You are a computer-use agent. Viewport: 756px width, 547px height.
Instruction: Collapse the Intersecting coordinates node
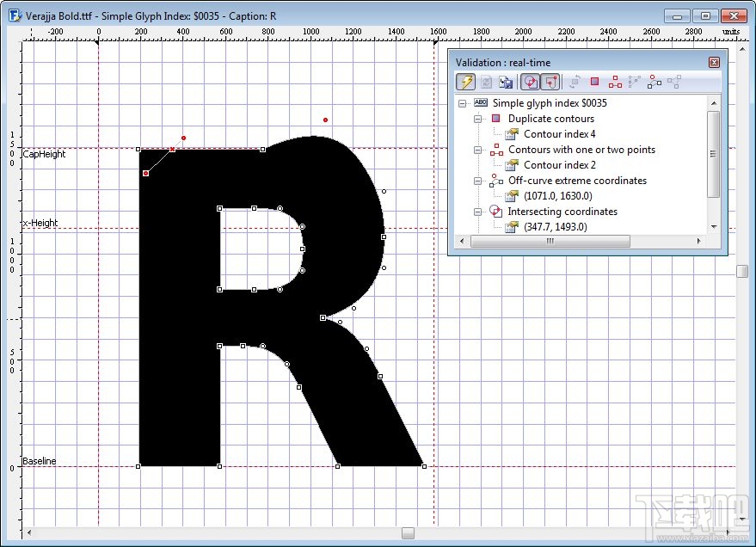(x=477, y=211)
